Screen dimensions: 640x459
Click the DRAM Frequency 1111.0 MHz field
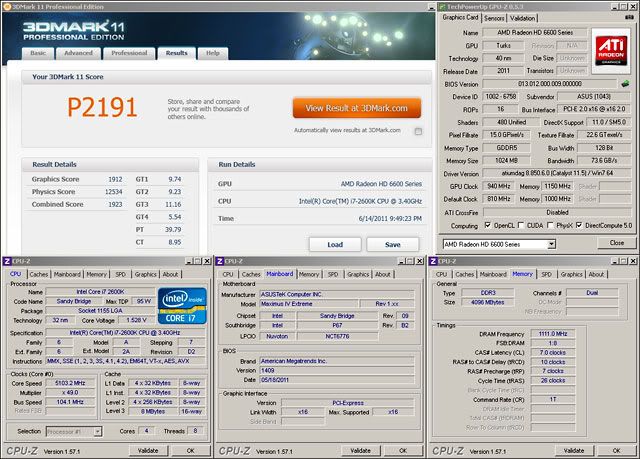553,334
